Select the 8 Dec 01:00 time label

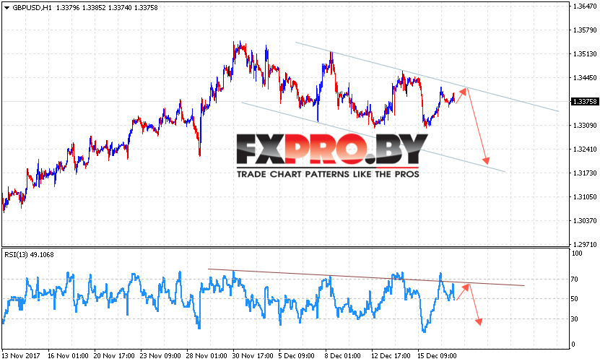pos(342,355)
